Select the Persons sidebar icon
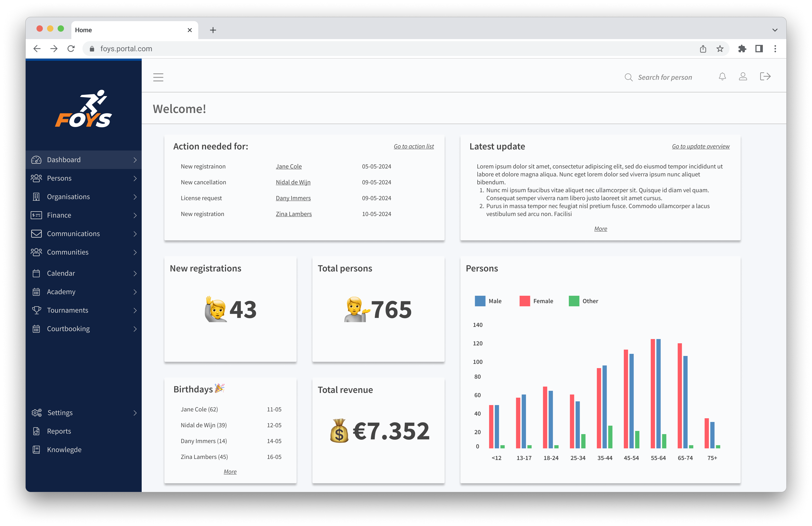The width and height of the screenshot is (812, 526). [36, 178]
